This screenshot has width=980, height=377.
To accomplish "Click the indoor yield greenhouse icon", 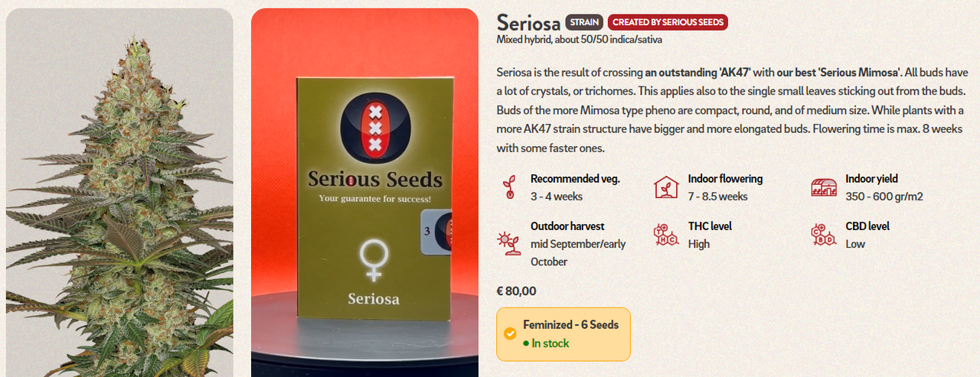I will (x=824, y=187).
